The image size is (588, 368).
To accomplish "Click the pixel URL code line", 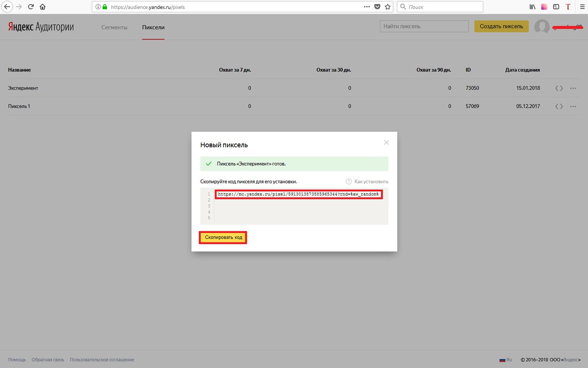I will (x=299, y=194).
